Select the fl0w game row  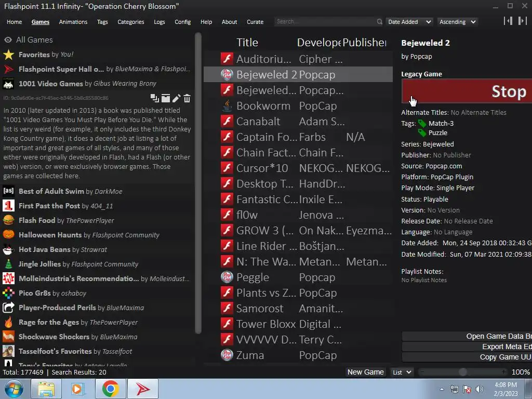tap(298, 215)
